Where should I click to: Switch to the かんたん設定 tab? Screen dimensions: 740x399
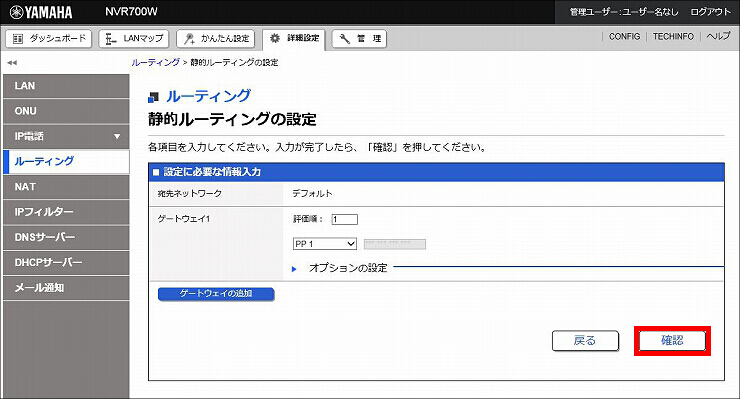pos(215,39)
